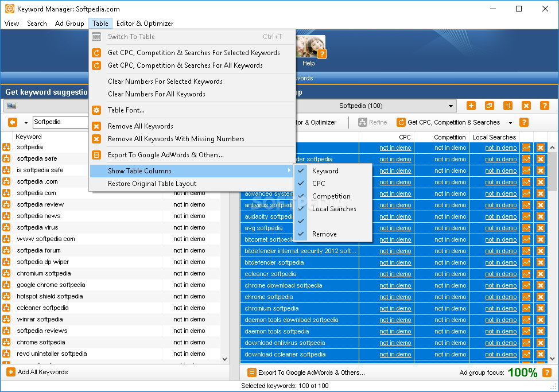Click trend icon in 'download antivirus softpedia' row
Screen dimensions: 559x392
526,343
